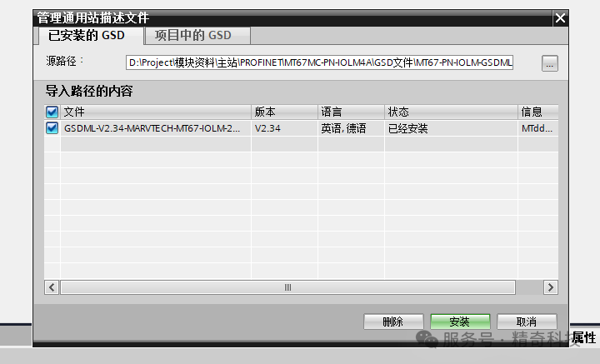Sort by the 状态 column header
Image resolution: width=600 pixels, height=364 pixels.
(x=451, y=112)
